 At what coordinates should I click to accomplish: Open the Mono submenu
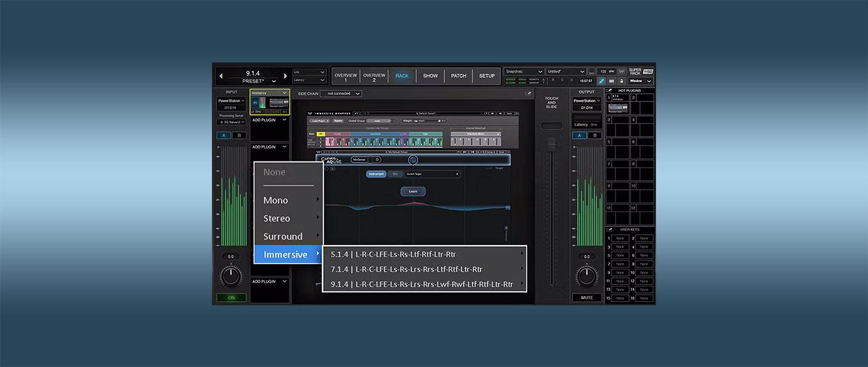288,200
